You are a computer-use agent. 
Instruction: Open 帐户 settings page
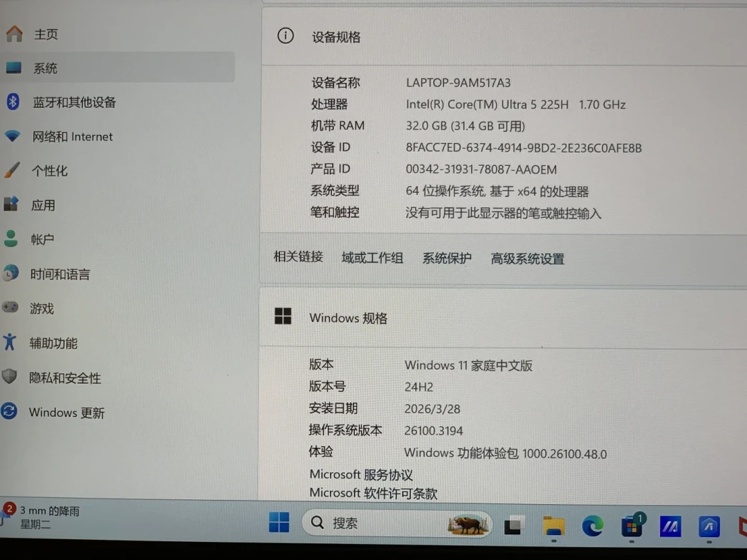tap(42, 239)
